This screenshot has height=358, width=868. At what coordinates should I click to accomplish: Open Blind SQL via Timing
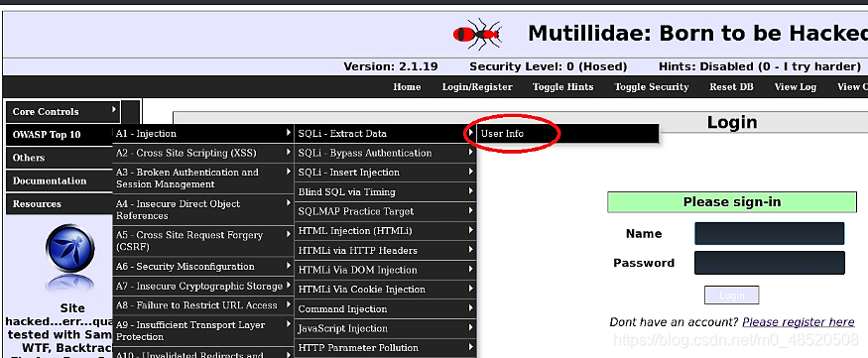pyautogui.click(x=386, y=192)
